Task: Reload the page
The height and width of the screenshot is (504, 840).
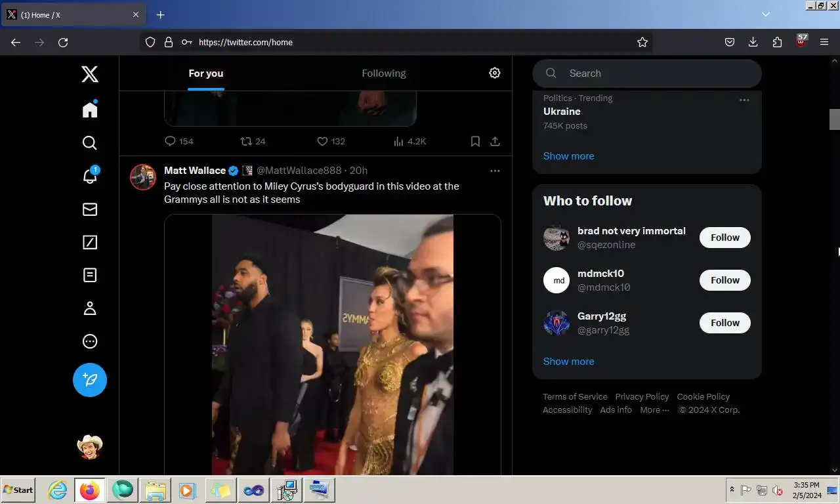Action: 63,42
